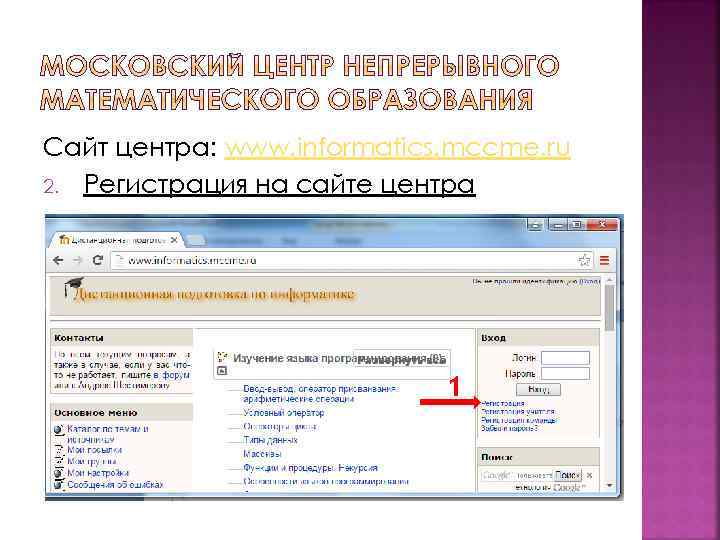720x540 pixels.
Task: Click the vertical scrollbar thumb
Action: point(609,308)
